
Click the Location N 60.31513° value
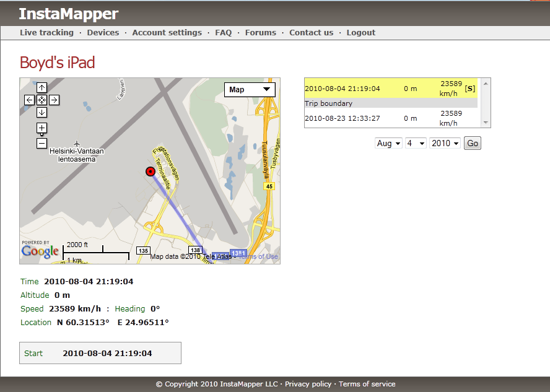pyautogui.click(x=83, y=322)
